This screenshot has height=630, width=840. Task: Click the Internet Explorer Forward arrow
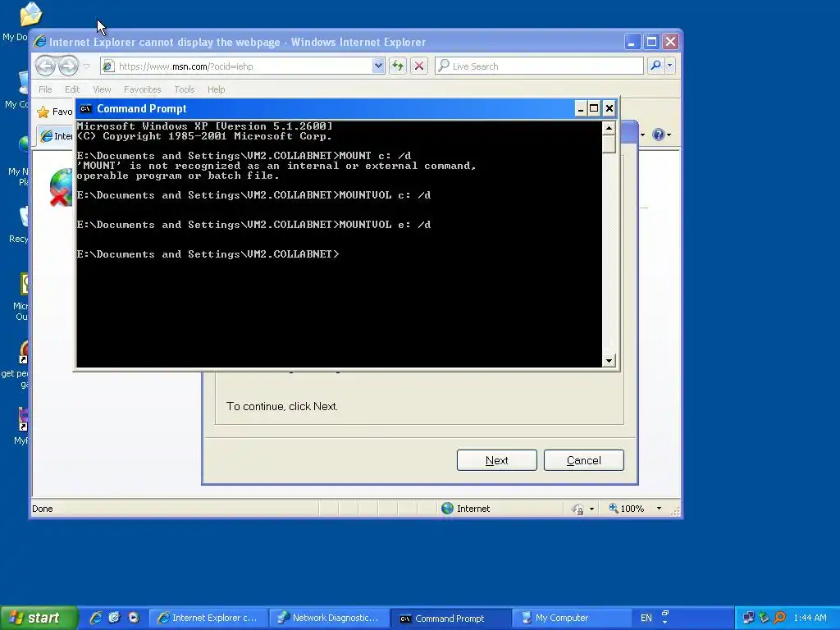pyautogui.click(x=68, y=66)
